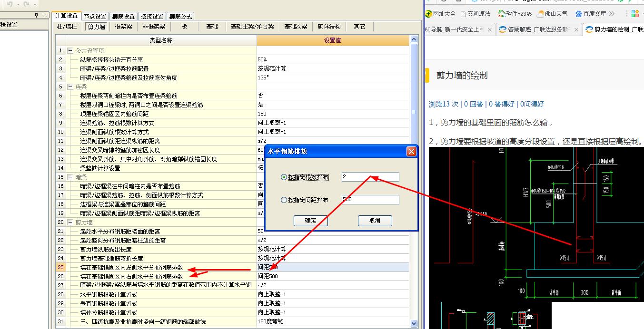The height and width of the screenshot is (329, 644).
Task: Click the 180度弯钩 value cell
Action: 333,321
